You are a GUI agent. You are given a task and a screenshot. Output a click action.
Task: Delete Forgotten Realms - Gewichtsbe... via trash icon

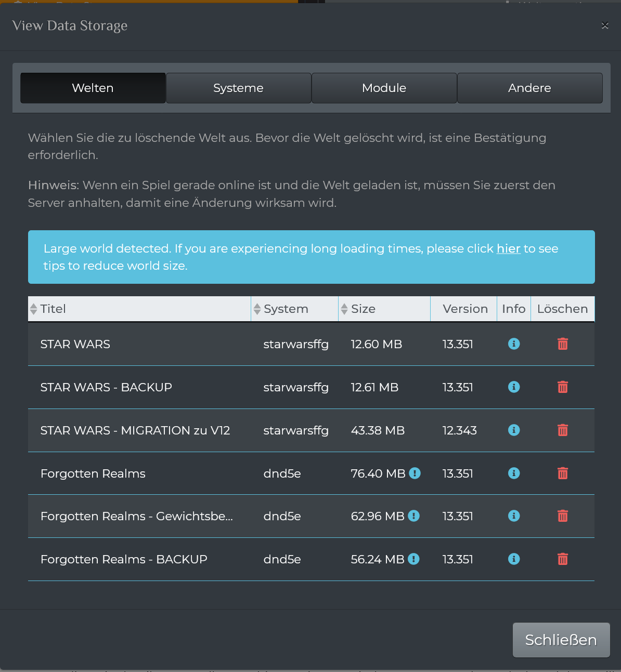click(563, 516)
